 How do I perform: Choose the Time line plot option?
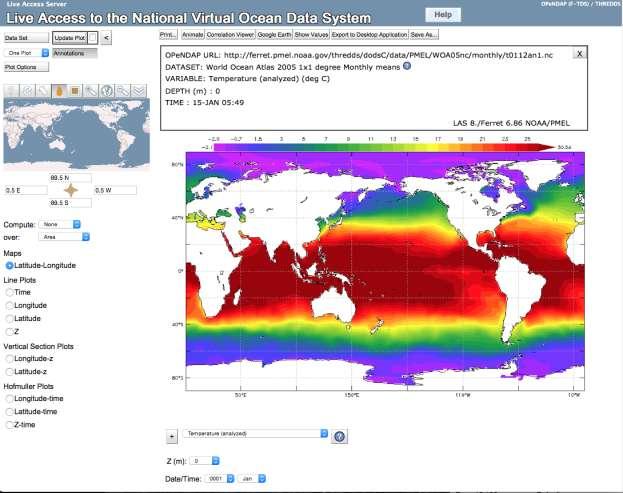(9, 292)
